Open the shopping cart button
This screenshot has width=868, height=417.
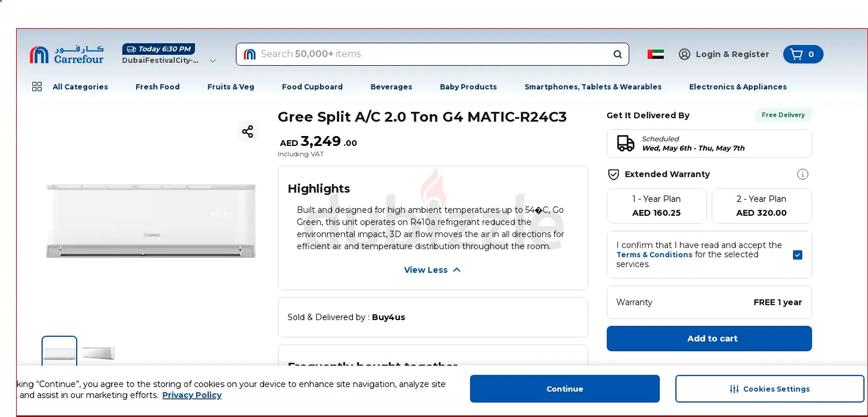(803, 54)
